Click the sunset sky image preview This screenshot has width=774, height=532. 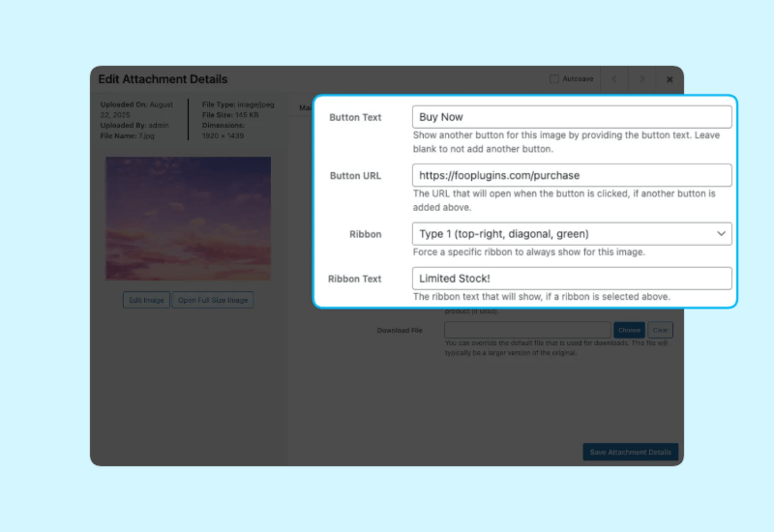pyautogui.click(x=188, y=219)
